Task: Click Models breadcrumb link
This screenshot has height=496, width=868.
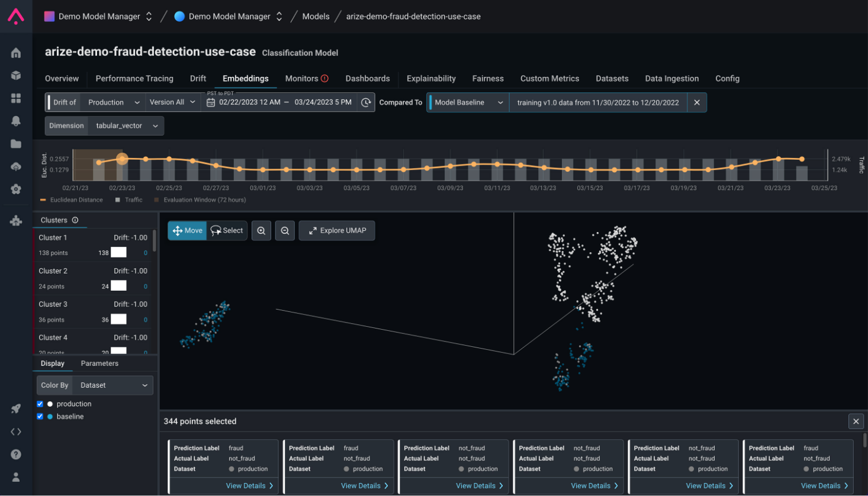Action: (316, 17)
